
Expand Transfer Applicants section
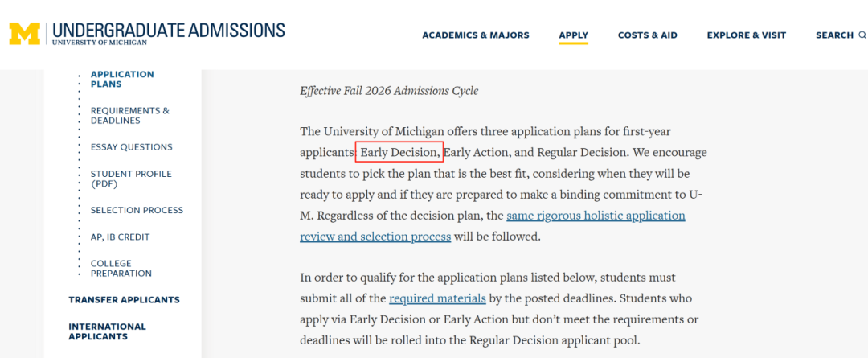[124, 300]
